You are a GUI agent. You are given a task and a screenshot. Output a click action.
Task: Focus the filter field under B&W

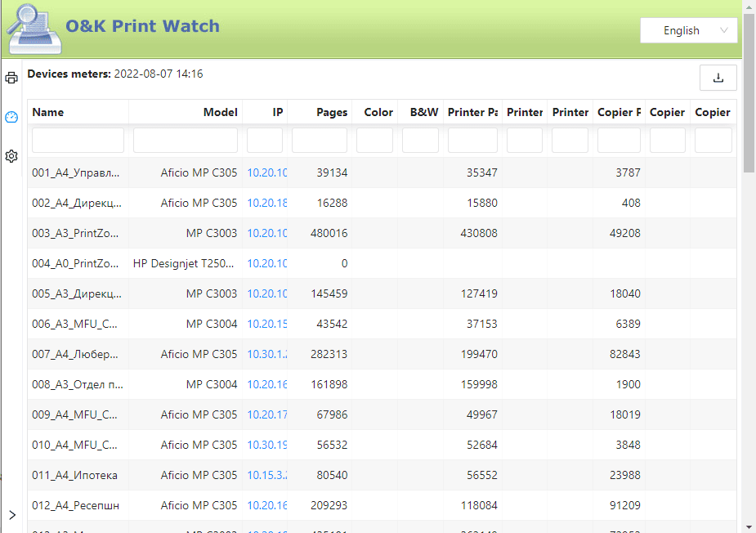[x=420, y=141]
